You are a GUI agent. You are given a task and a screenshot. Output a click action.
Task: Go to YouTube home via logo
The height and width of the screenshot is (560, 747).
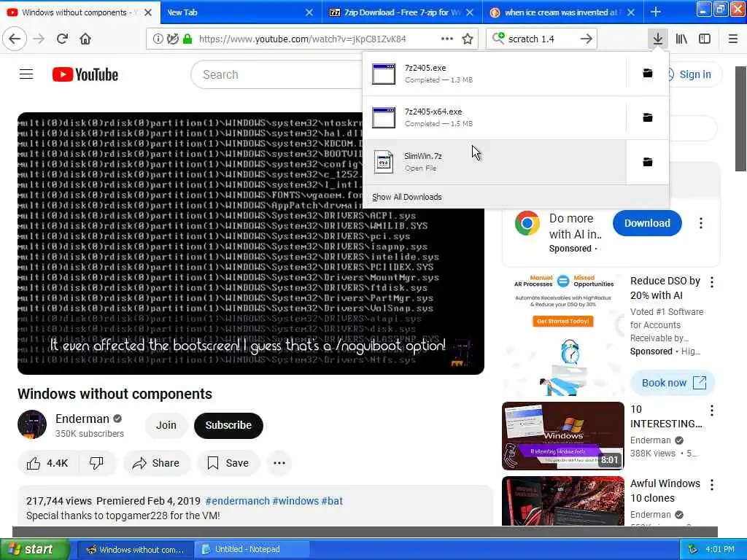[x=85, y=74]
